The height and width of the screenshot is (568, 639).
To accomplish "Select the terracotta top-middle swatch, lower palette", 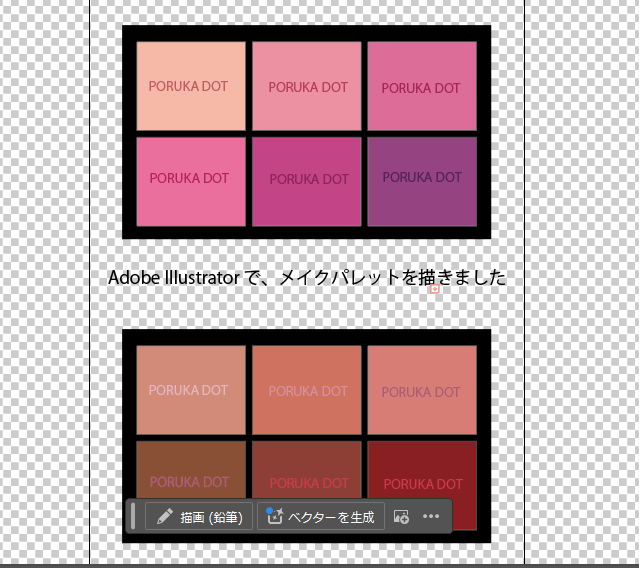I will 306,388.
